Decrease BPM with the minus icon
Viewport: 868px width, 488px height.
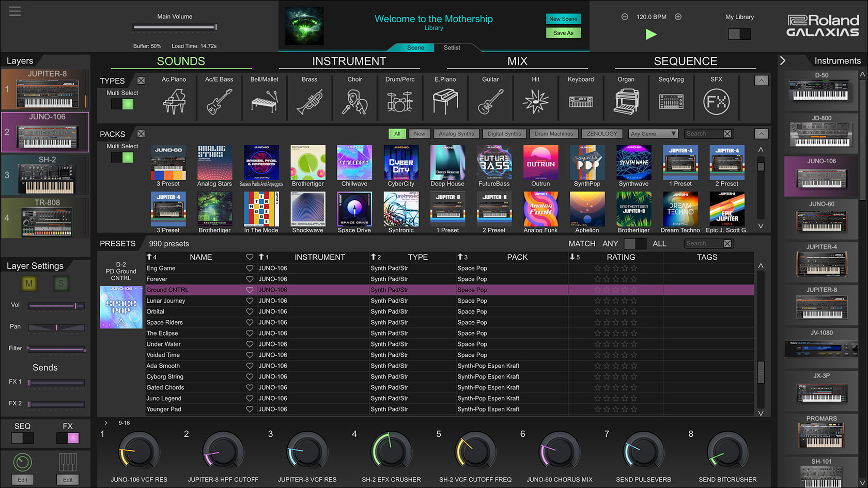click(625, 17)
